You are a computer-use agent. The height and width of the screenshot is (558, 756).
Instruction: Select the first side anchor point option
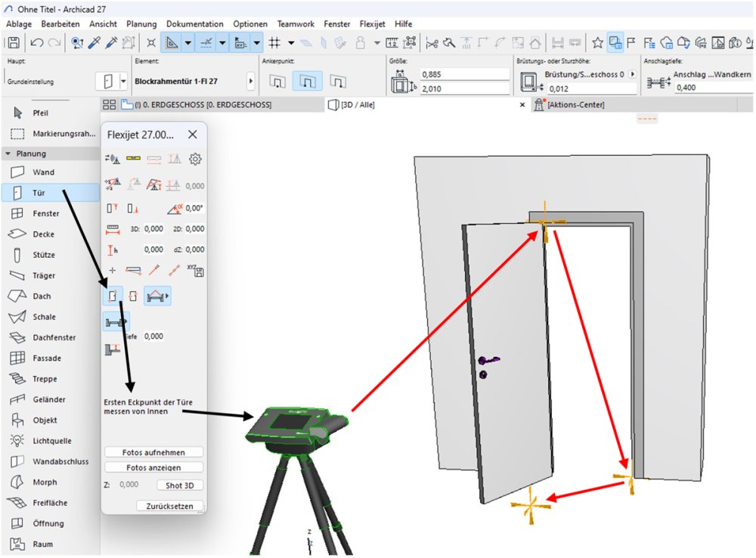point(277,82)
